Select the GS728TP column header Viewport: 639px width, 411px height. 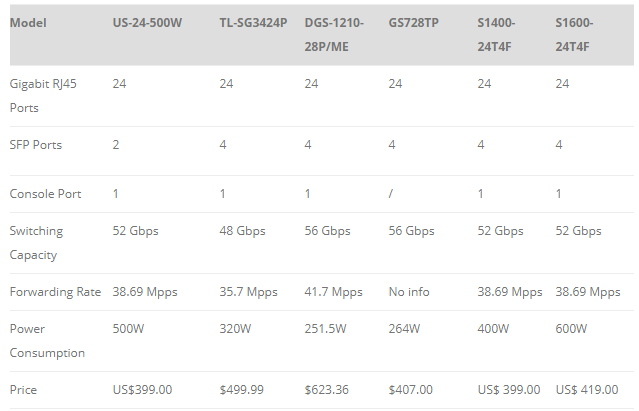[x=413, y=23]
